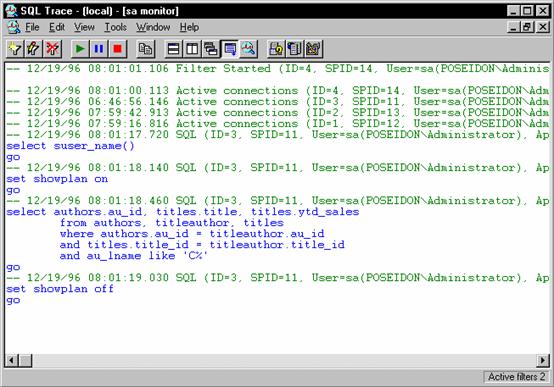Start the trace with green play button
This screenshot has width=554, height=387.
pyautogui.click(x=80, y=49)
